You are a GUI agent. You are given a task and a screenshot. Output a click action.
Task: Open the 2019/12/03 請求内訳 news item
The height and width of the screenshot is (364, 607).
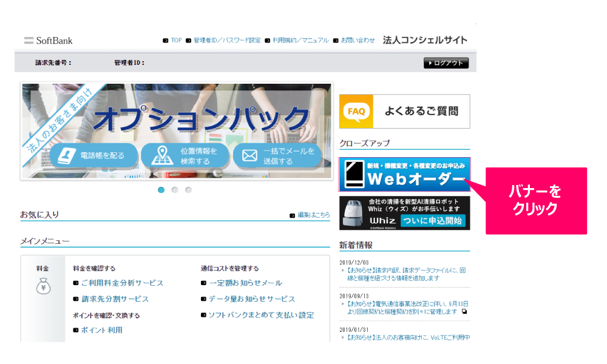tap(406, 274)
